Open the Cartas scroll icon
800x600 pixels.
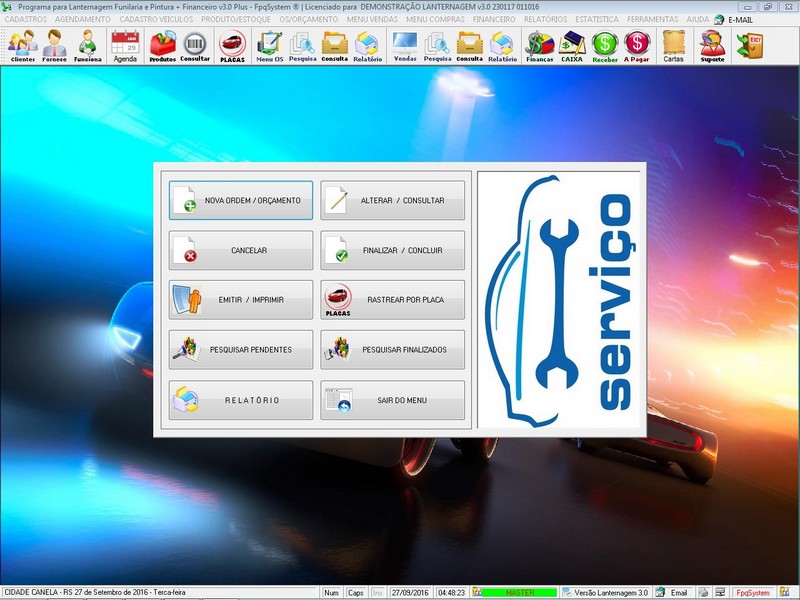(673, 46)
